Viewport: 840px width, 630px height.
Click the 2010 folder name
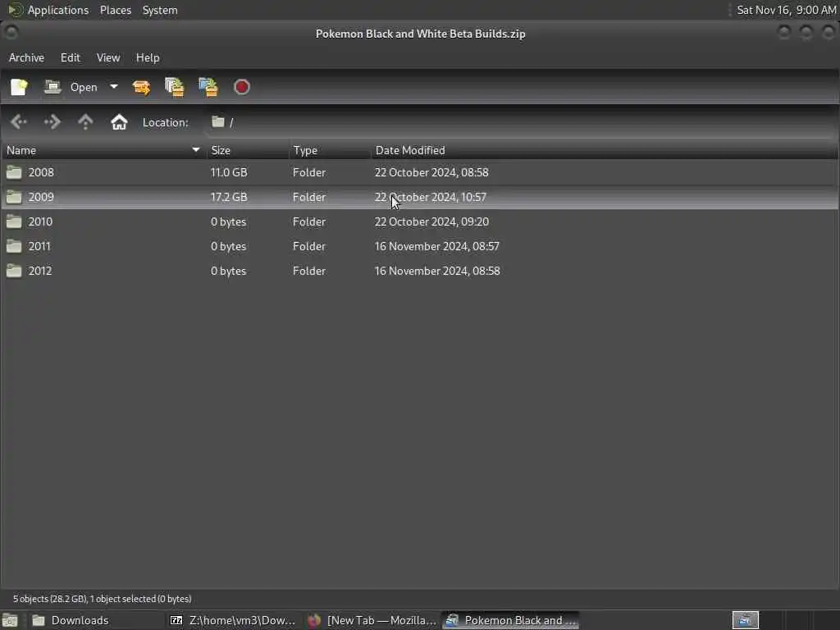[x=41, y=221]
